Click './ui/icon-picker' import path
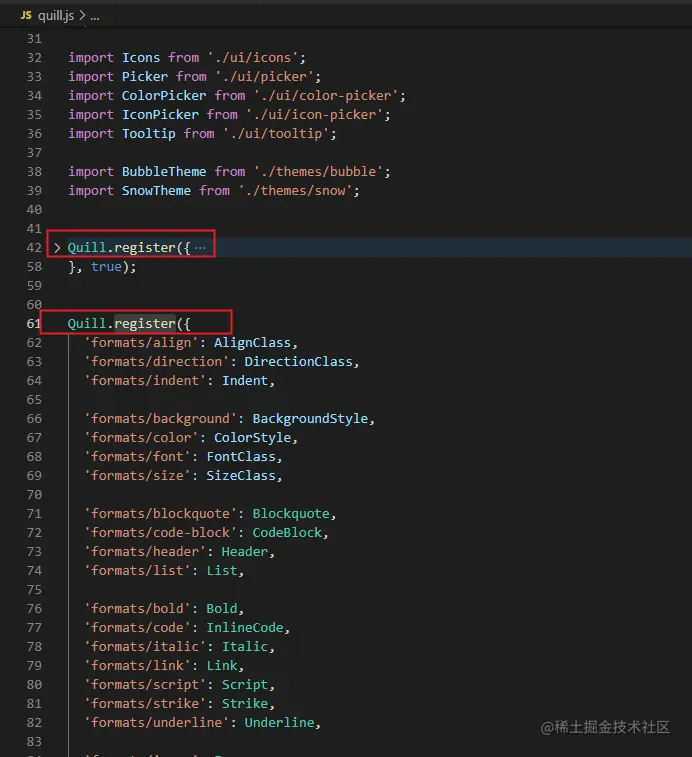Screen dimensions: 692x757 tap(314, 114)
